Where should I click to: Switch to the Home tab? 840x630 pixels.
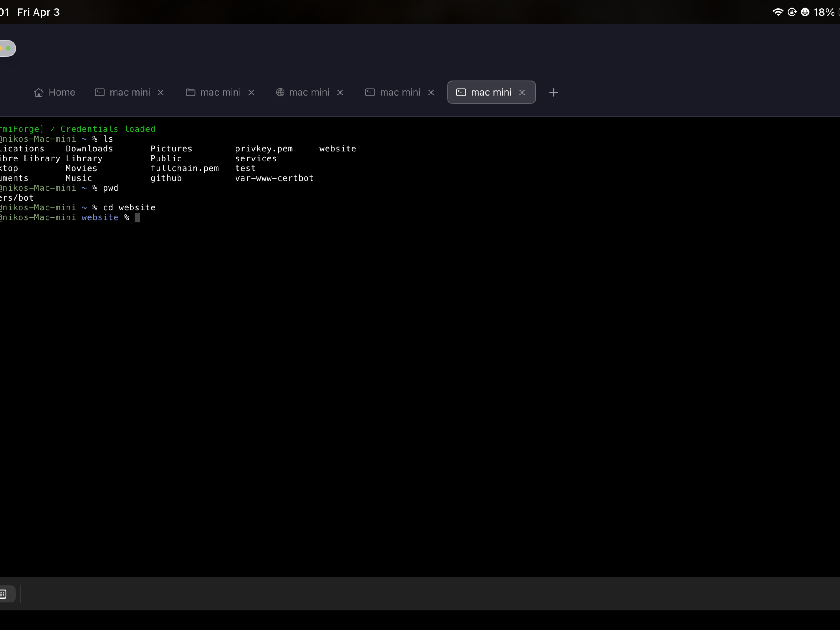click(x=54, y=92)
